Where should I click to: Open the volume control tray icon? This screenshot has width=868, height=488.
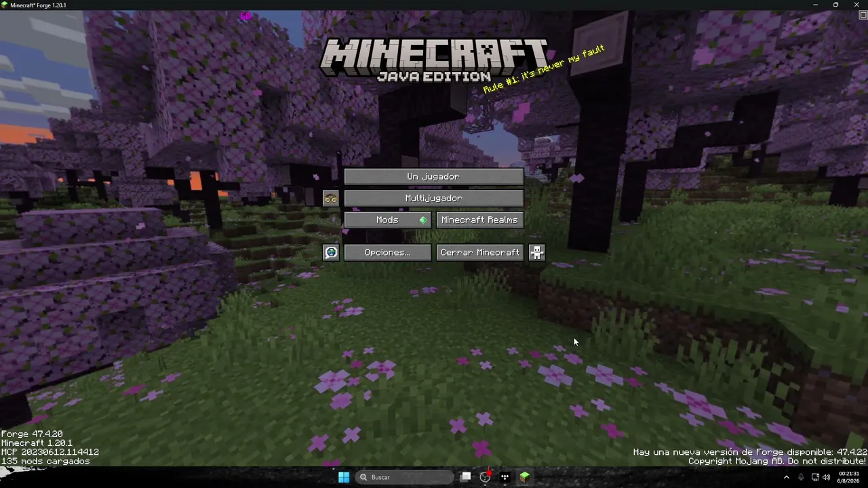[x=826, y=477]
